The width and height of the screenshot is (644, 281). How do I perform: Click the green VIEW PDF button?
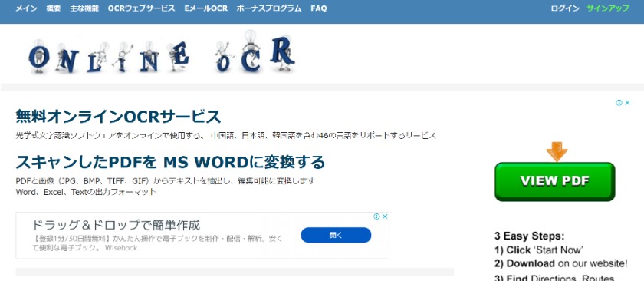[x=555, y=181]
